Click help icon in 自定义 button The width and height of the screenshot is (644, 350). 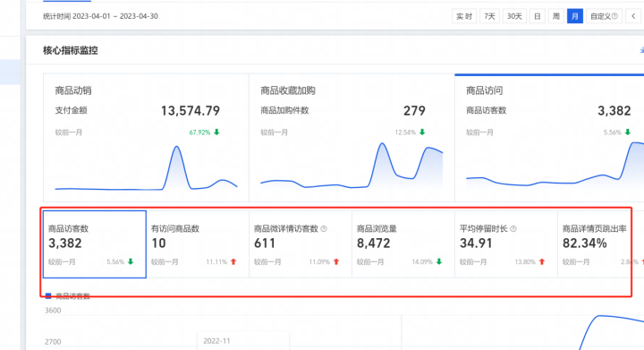(614, 16)
